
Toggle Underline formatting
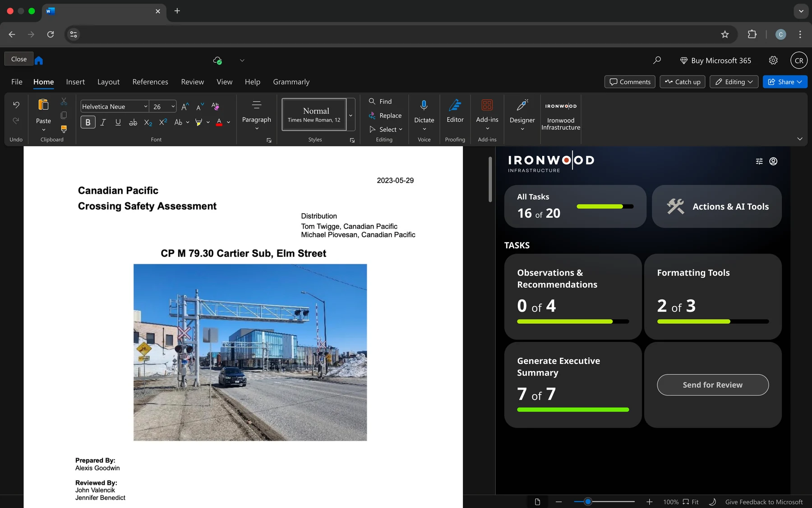click(118, 122)
